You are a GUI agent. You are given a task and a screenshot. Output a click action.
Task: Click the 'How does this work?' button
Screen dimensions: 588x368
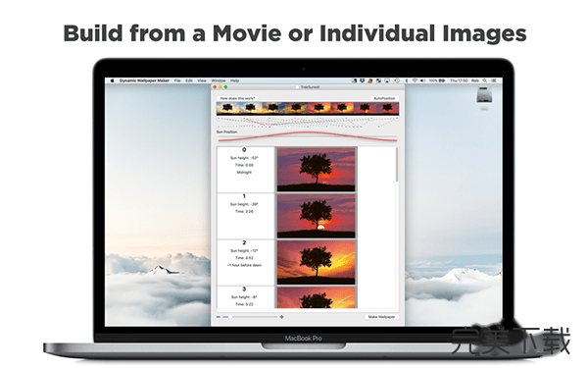click(237, 98)
